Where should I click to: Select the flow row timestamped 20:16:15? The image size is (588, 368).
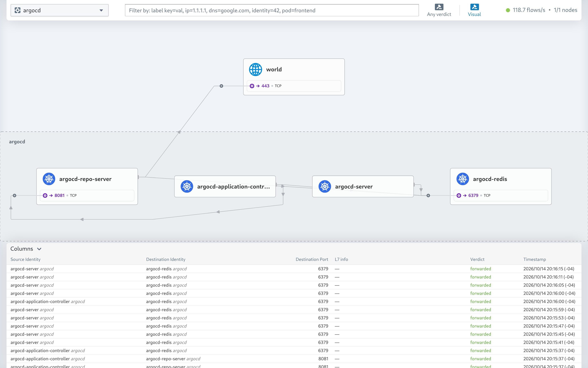point(294,269)
